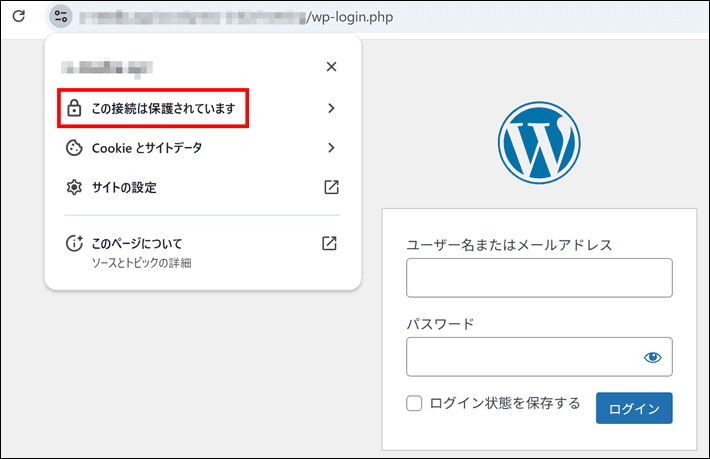Focus the username or email input field
Screen dimensions: 710x459
coord(539,278)
